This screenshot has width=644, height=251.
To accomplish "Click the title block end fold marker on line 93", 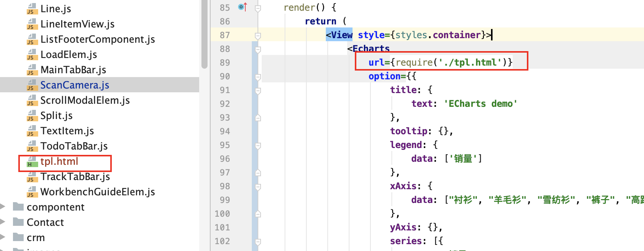I will pyautogui.click(x=258, y=117).
